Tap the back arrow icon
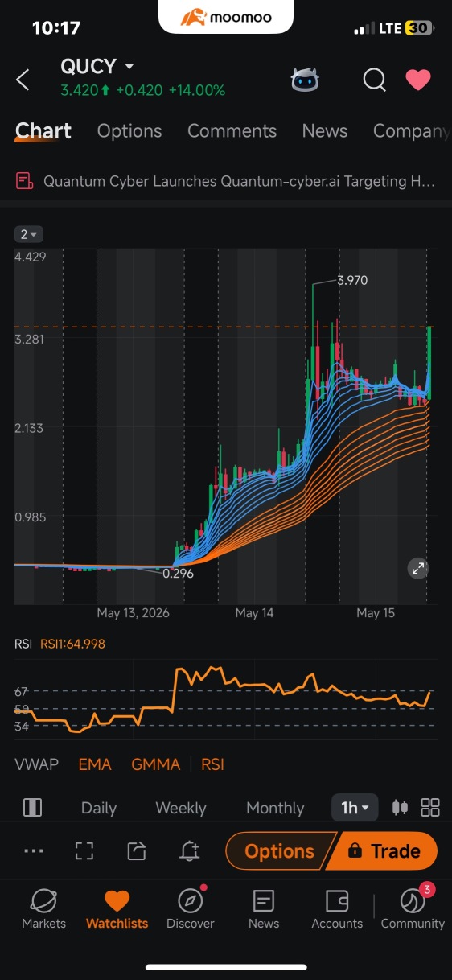Screen dimensions: 452x980 [x=23, y=80]
